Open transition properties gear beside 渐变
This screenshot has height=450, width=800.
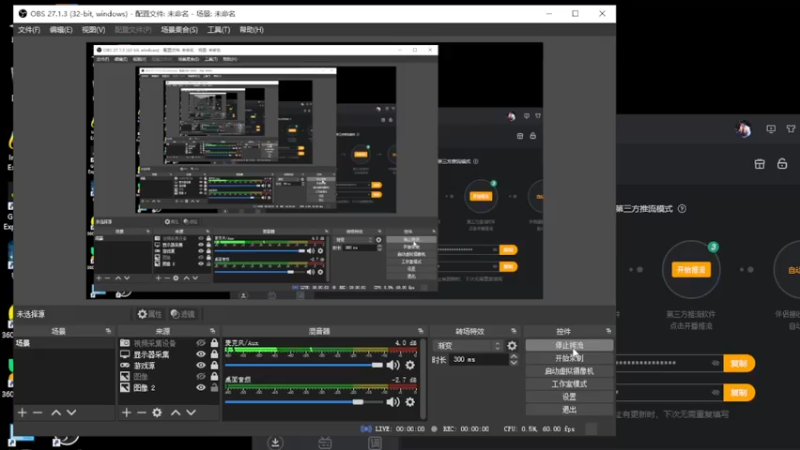tap(512, 346)
